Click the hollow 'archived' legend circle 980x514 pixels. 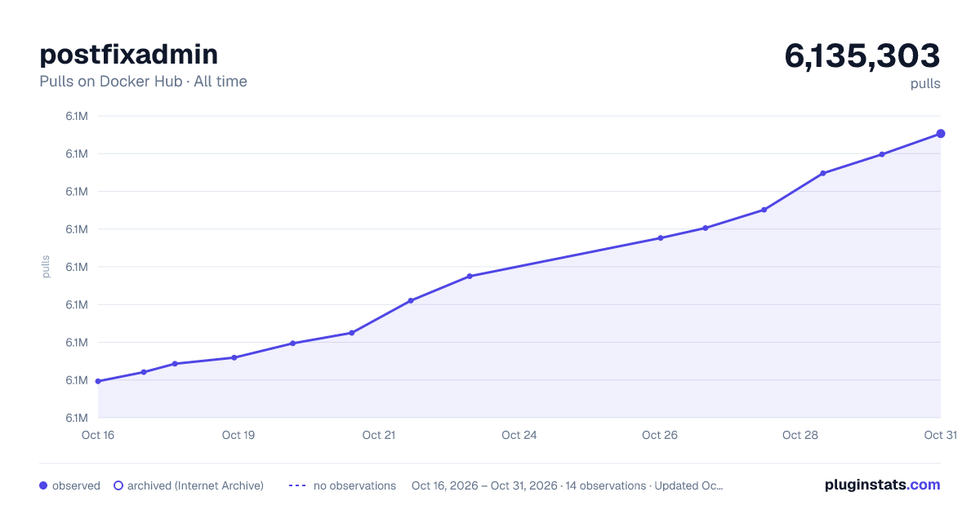click(x=118, y=485)
